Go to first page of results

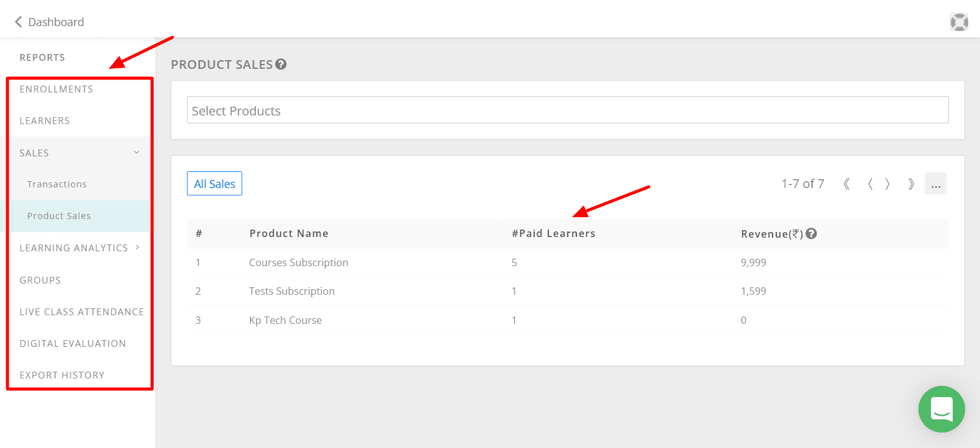[846, 184]
